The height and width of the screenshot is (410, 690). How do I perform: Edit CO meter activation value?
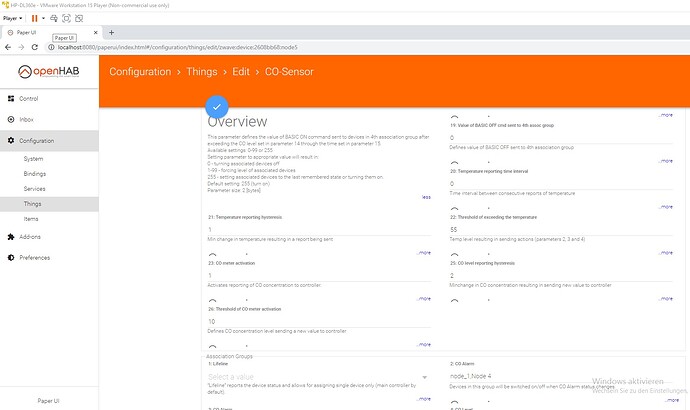pos(319,275)
